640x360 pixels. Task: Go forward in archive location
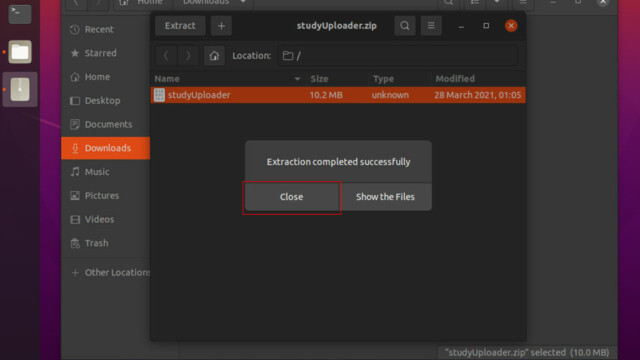pos(188,56)
